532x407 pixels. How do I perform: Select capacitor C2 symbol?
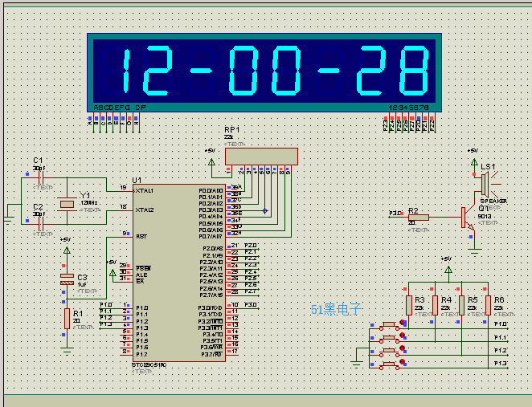tap(41, 224)
